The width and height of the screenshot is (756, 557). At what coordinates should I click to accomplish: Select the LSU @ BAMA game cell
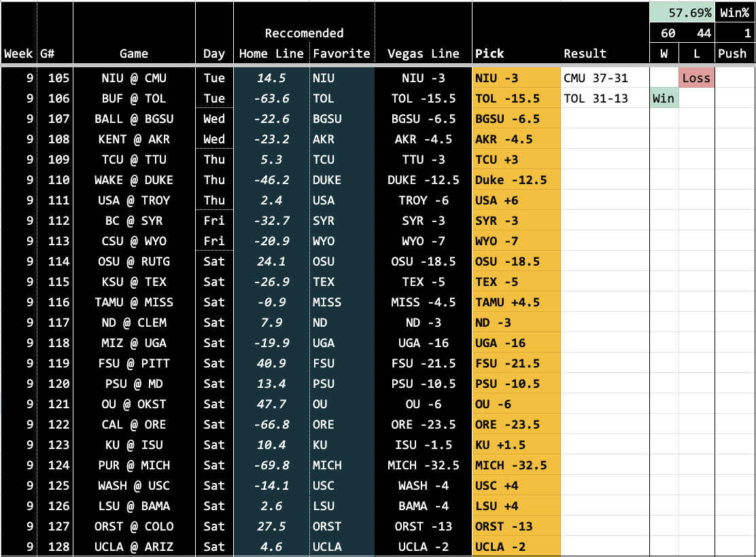134,506
